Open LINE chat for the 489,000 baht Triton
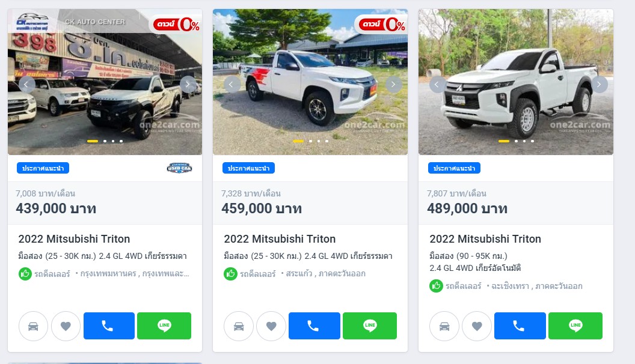 tap(575, 326)
